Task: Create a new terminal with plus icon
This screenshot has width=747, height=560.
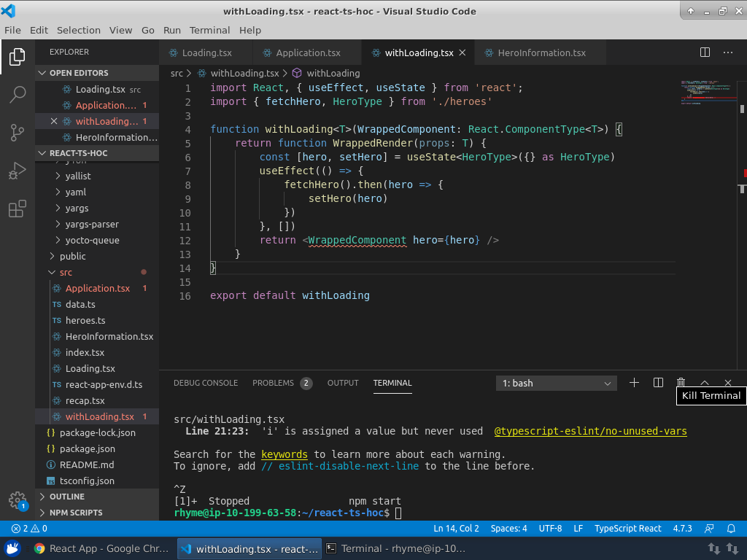Action: 634,383
